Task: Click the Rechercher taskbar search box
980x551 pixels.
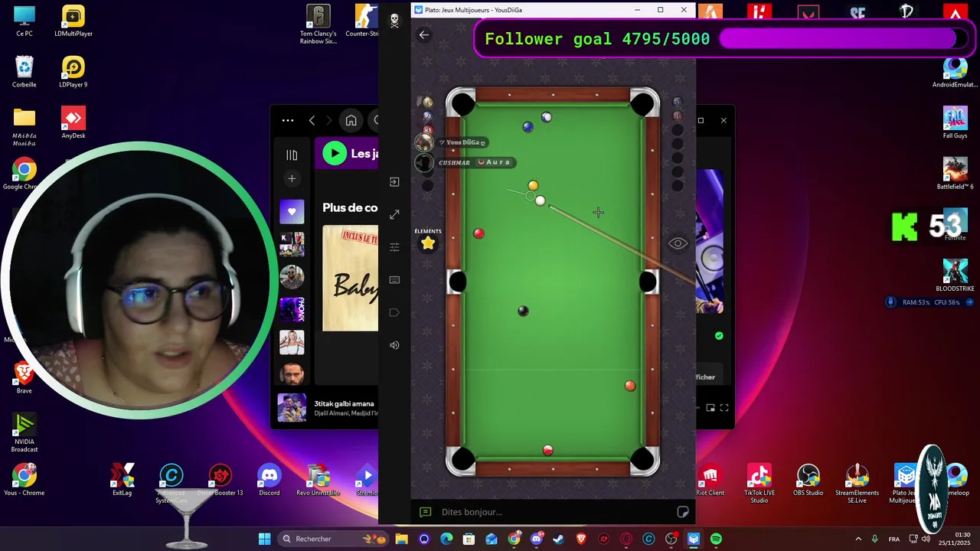Action: [x=332, y=539]
